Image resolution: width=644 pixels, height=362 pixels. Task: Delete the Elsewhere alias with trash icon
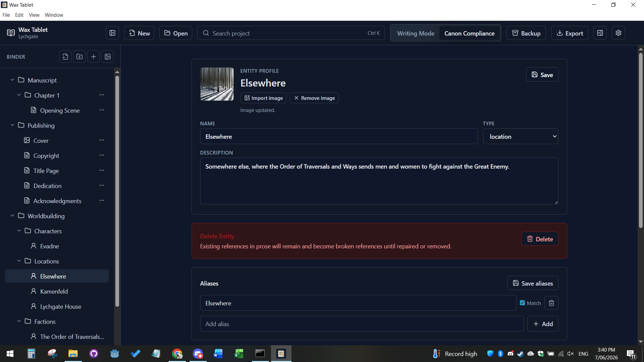[551, 303]
